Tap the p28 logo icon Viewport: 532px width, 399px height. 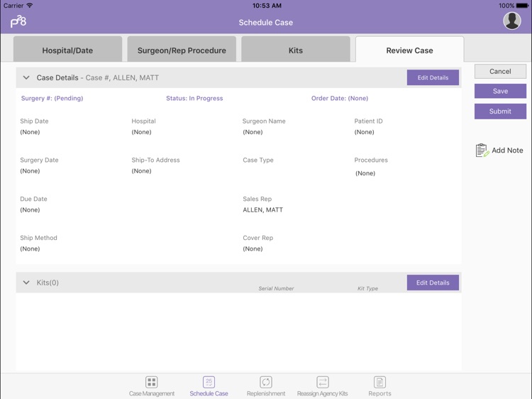[x=18, y=21]
